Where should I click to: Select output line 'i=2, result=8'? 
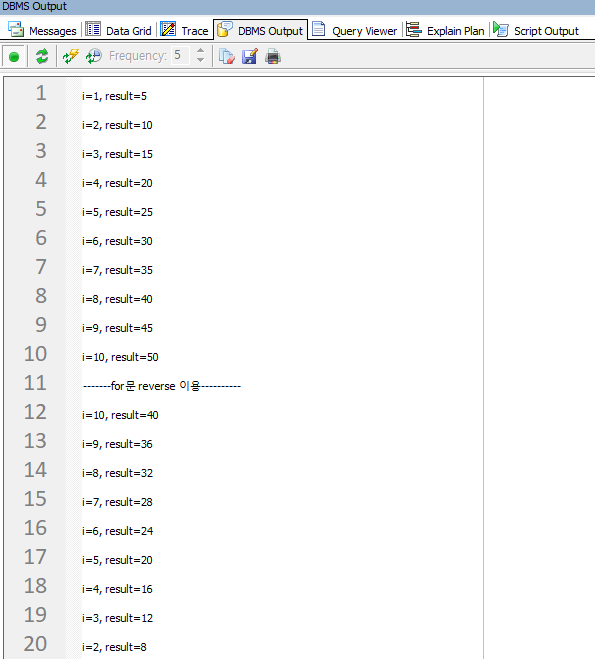tap(114, 647)
